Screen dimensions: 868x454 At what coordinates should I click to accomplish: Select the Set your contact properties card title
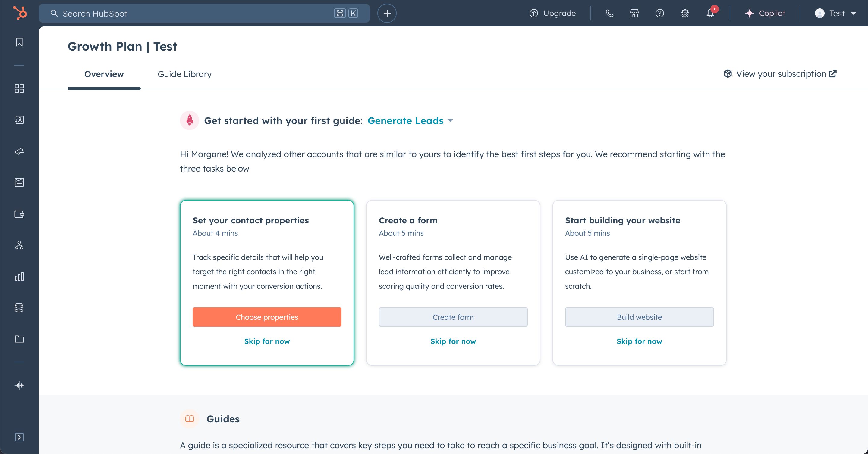[x=251, y=220]
